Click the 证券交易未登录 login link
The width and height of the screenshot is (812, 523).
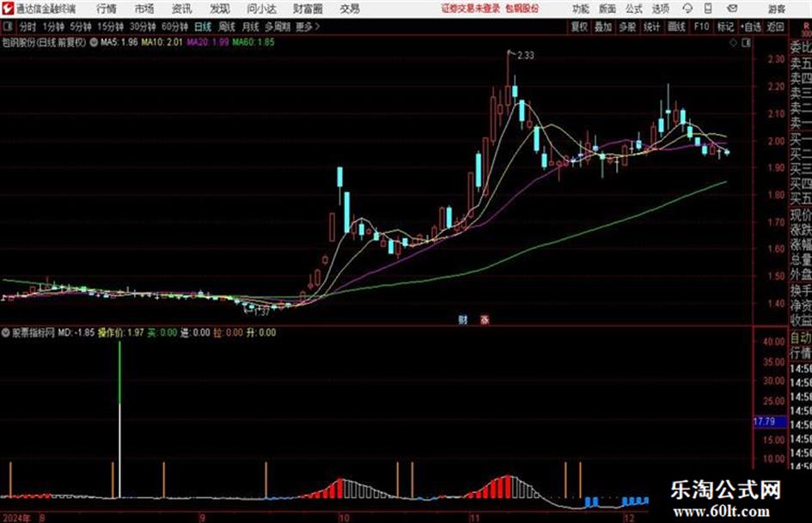(x=471, y=9)
